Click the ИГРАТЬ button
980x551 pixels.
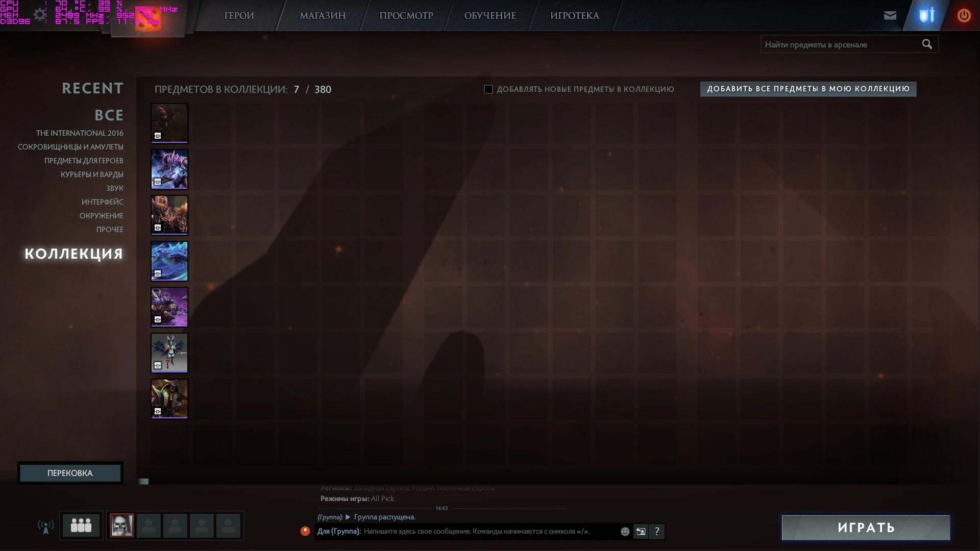[866, 528]
